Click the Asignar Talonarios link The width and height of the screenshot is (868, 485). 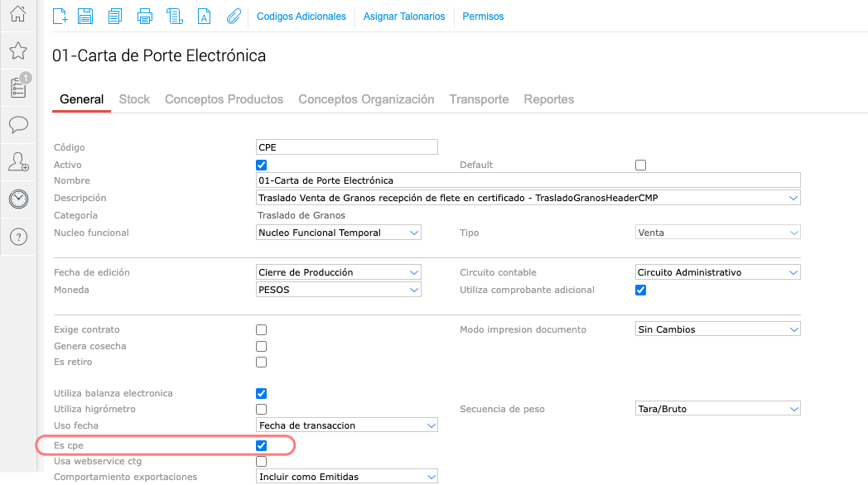404,17
